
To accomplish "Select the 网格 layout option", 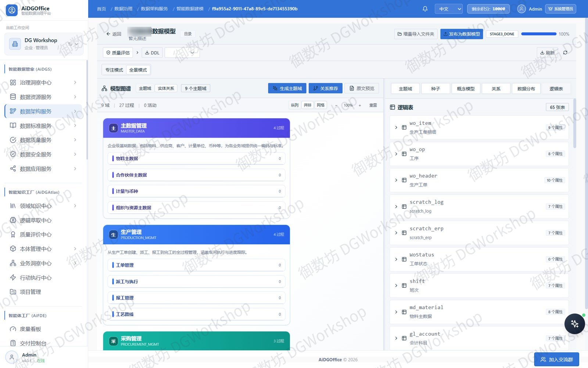I will tap(320, 105).
